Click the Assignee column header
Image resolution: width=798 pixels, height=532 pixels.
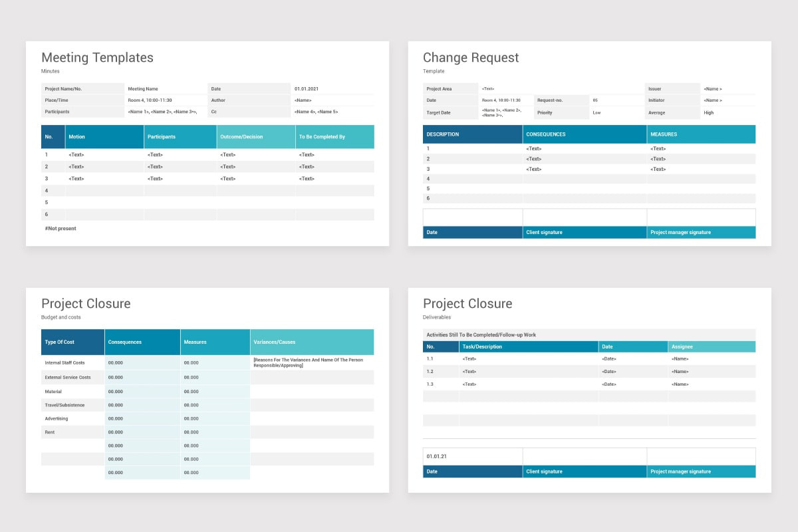pyautogui.click(x=682, y=346)
